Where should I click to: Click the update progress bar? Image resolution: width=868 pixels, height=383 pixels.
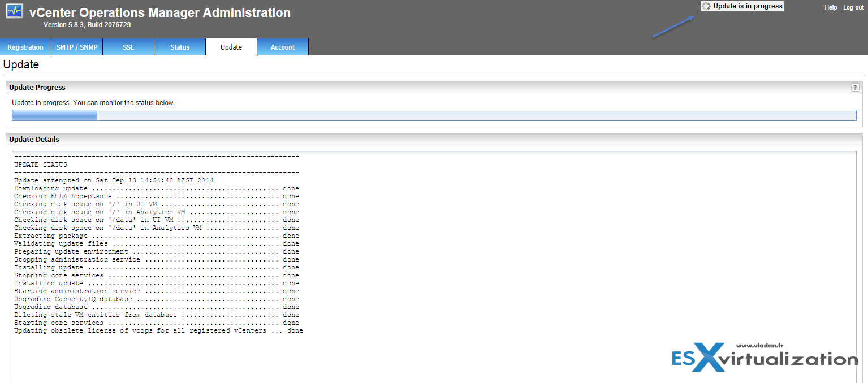434,115
